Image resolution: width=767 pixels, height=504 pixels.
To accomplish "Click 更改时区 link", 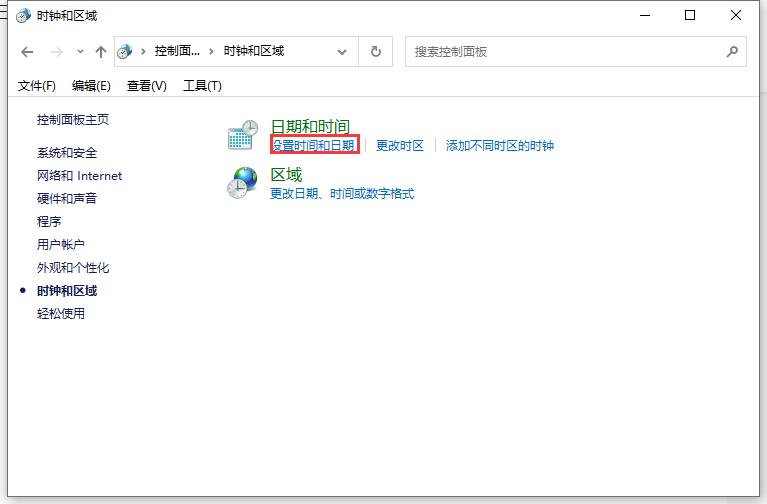I will pyautogui.click(x=400, y=145).
